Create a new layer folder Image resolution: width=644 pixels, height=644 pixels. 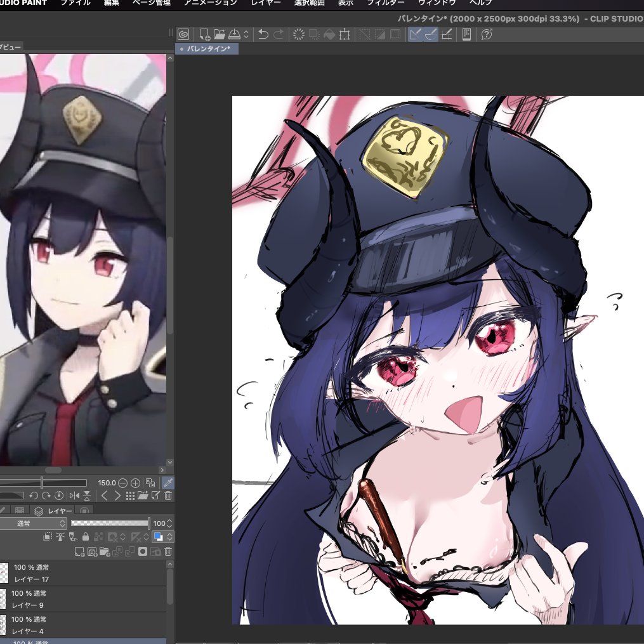pyautogui.click(x=105, y=551)
